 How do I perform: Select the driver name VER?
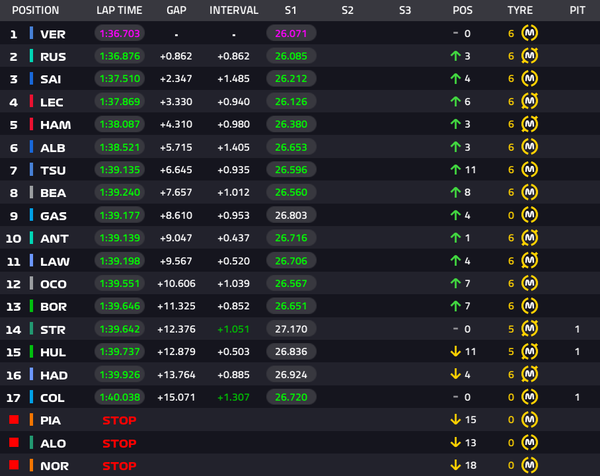(53, 34)
